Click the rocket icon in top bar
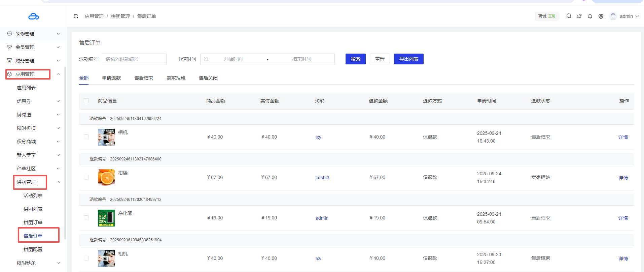 click(x=579, y=16)
